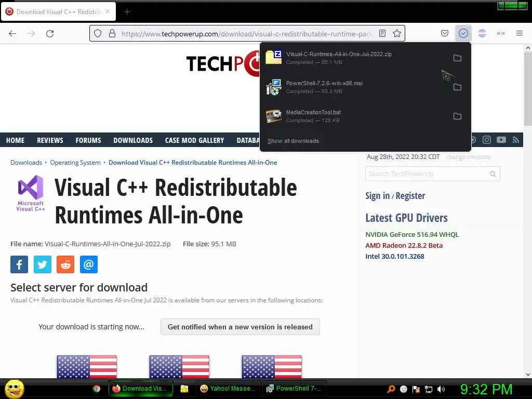Open the tracking protection shield icon
Image resolution: width=532 pixels, height=399 pixels.
click(x=98, y=33)
